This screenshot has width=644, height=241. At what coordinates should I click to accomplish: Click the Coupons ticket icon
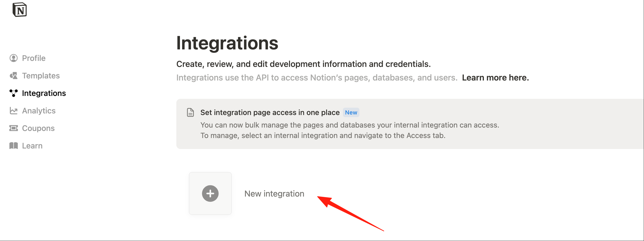tap(14, 128)
